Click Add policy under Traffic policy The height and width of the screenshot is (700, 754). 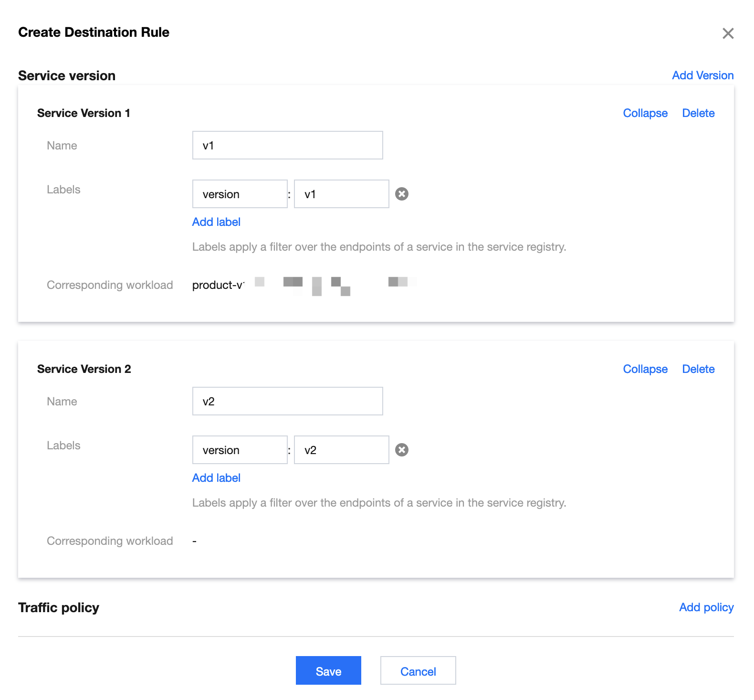(x=706, y=607)
